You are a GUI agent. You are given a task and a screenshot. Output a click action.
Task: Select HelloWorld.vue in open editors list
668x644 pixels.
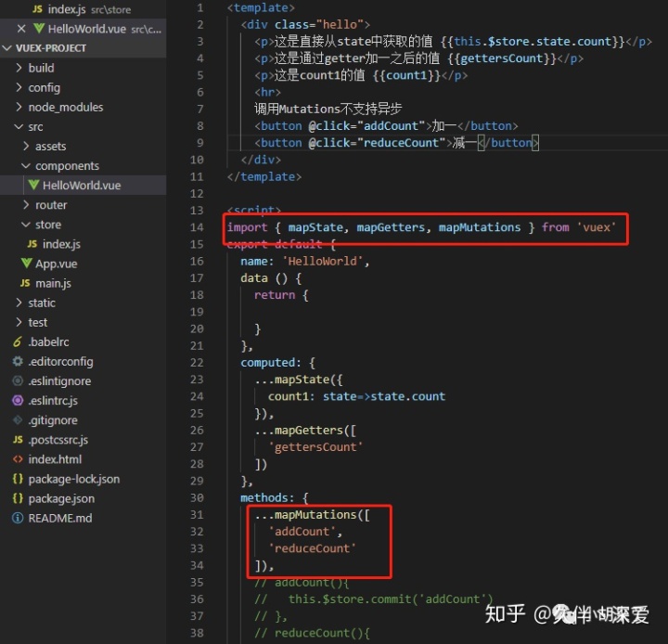83,29
